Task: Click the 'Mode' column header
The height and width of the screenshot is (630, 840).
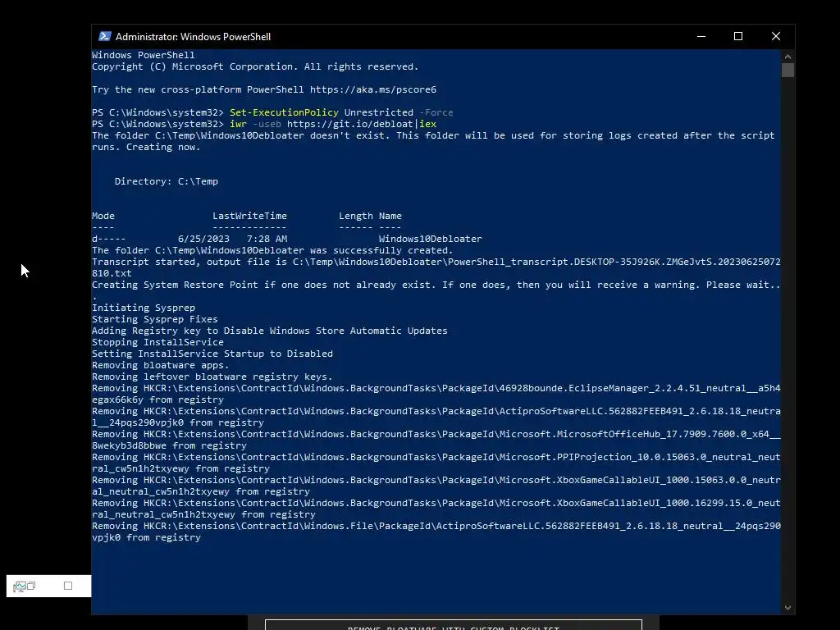Action: (103, 216)
